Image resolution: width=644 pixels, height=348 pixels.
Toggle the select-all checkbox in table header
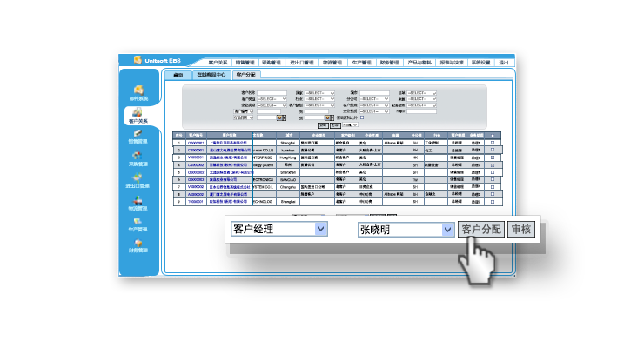(493, 136)
